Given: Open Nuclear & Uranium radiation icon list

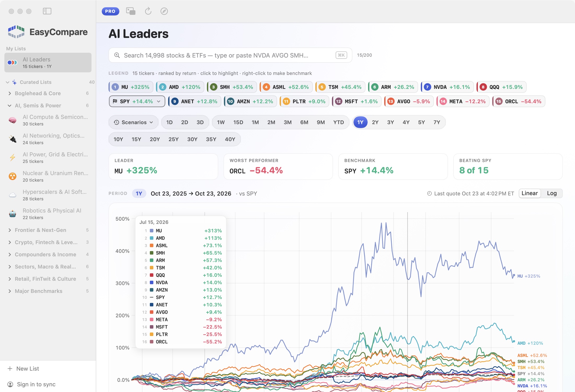Looking at the screenshot, I should coord(13,176).
